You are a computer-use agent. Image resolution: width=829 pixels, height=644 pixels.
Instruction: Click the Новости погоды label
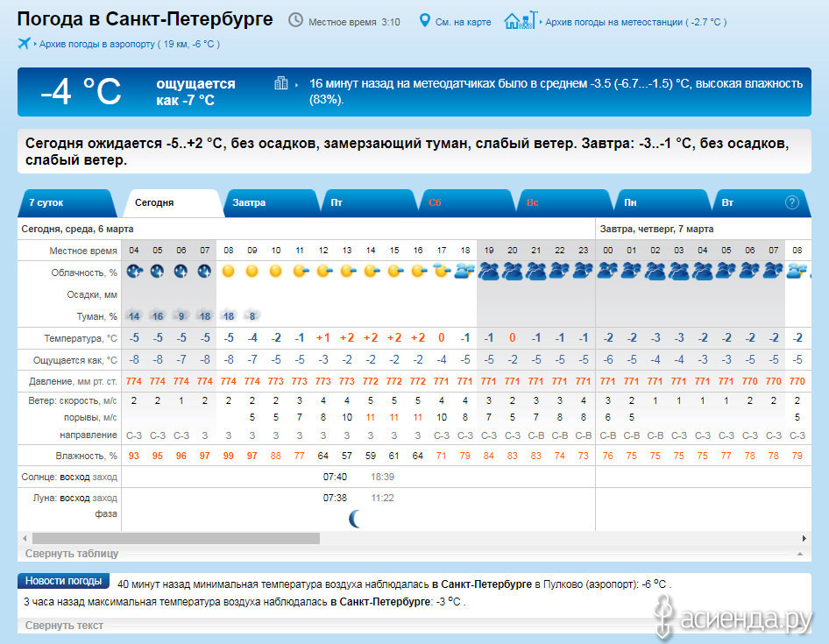(63, 581)
